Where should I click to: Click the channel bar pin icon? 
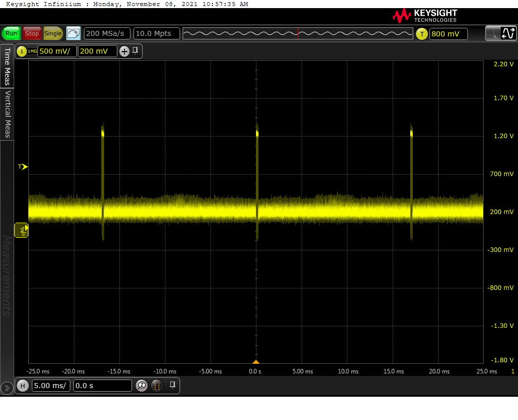tap(135, 51)
